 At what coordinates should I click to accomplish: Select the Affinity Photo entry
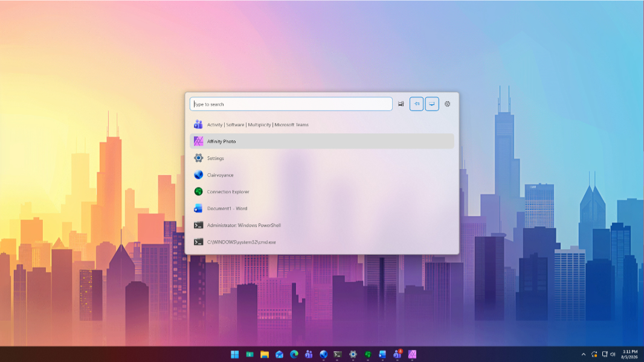coord(322,141)
